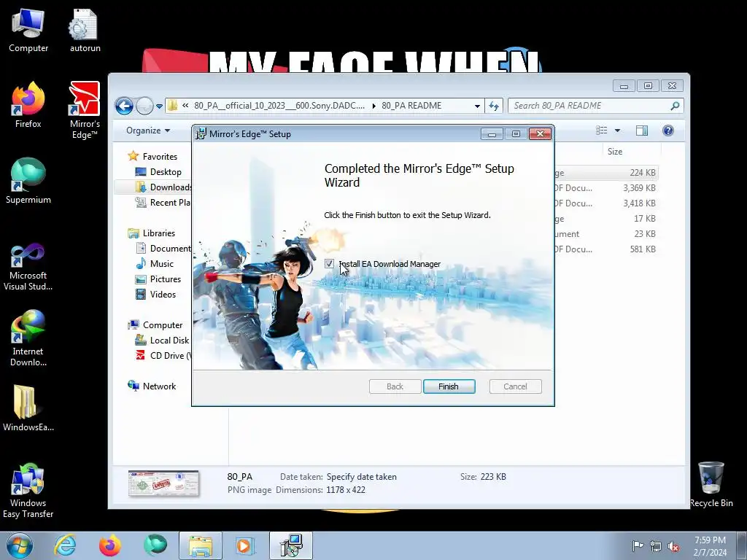Switch to Setup installer taskbar button
Screen dimensions: 747x560
pos(291,545)
